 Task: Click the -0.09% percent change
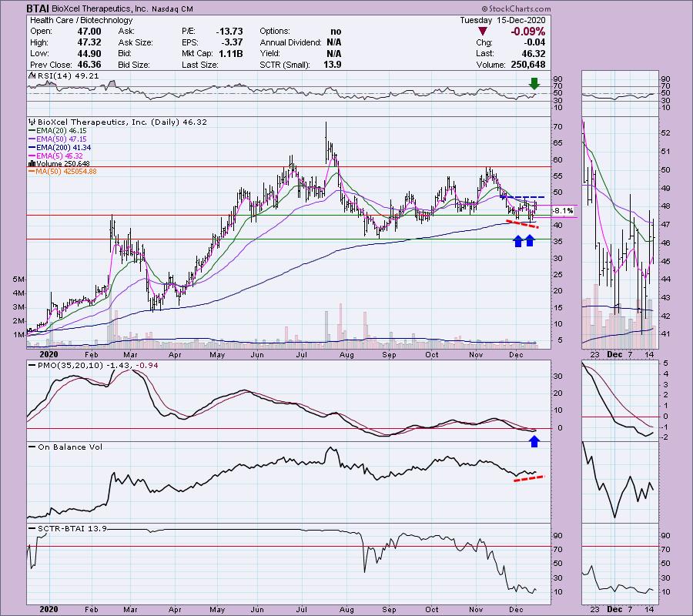527,32
